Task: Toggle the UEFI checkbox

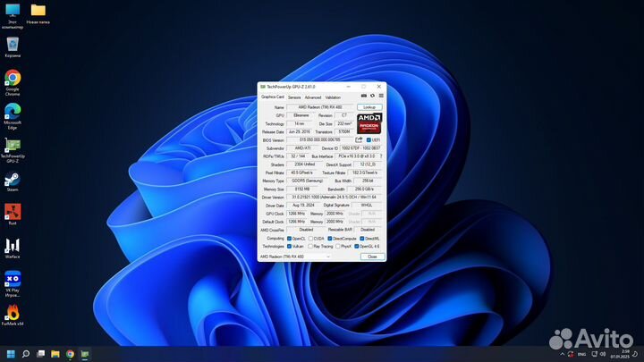Action: 369,139
